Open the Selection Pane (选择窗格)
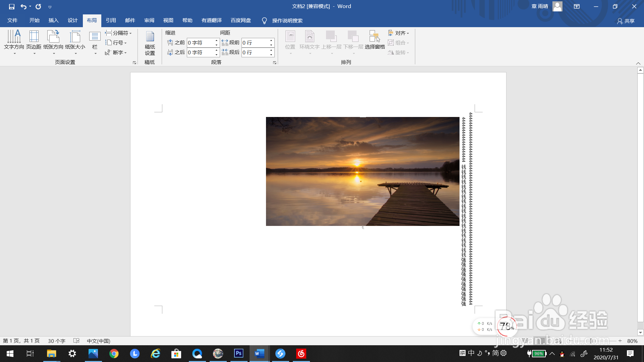Image resolution: width=644 pixels, height=362 pixels. 375,40
